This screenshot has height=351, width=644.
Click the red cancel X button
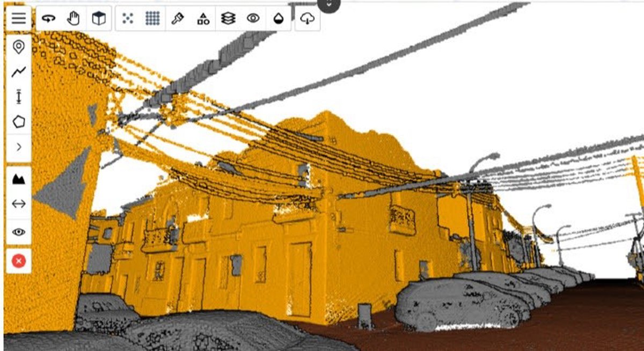19,261
